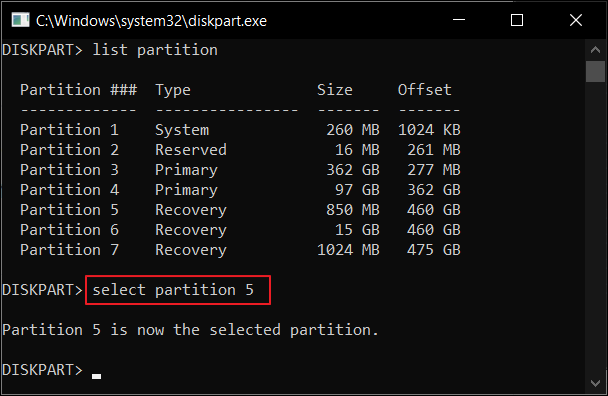Click the '97 GB' size value
The height and width of the screenshot is (396, 608).
(357, 190)
